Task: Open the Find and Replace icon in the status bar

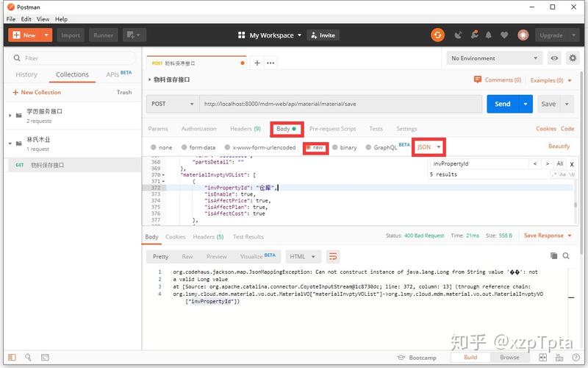Action: coord(28,357)
